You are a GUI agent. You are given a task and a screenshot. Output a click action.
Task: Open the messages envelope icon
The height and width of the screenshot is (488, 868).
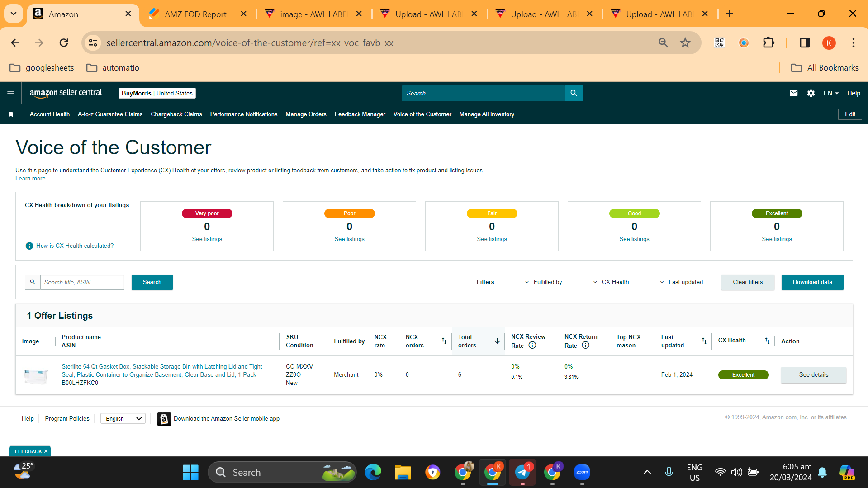click(793, 93)
